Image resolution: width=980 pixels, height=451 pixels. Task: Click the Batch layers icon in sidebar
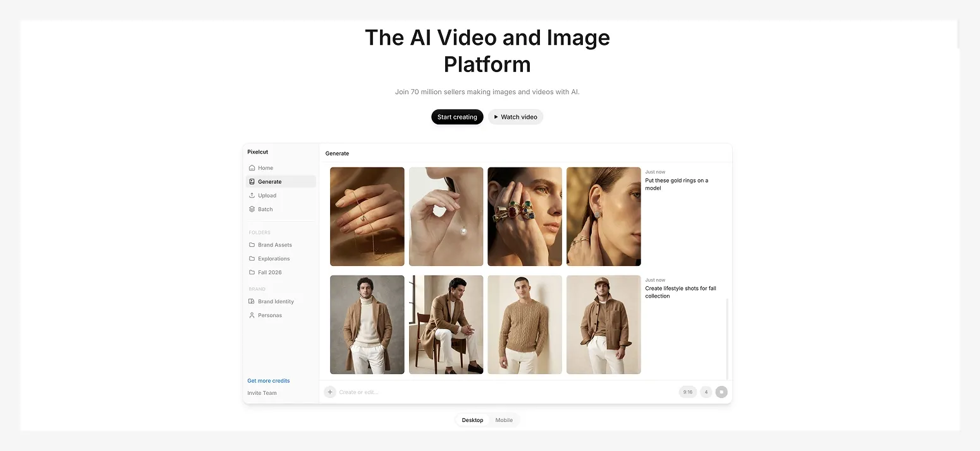point(252,210)
